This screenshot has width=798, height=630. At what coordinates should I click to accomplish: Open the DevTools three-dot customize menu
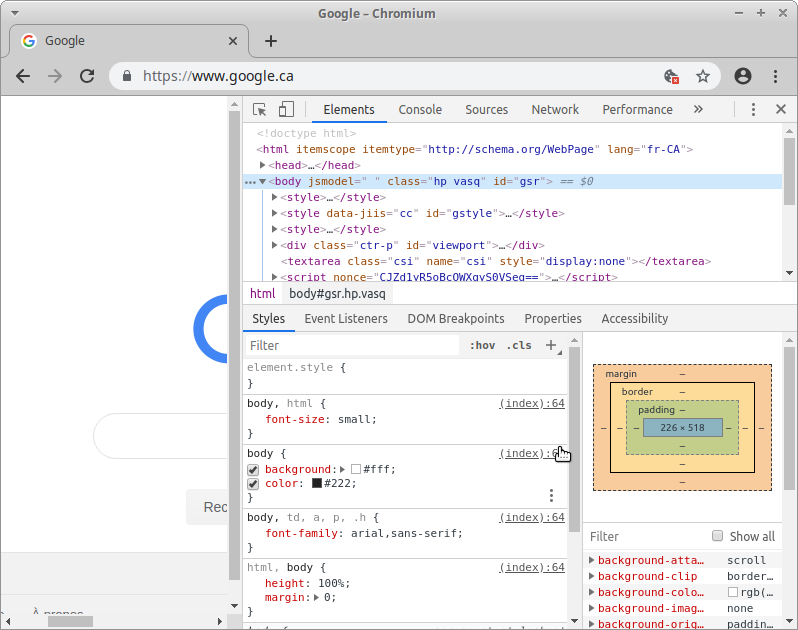tap(753, 110)
